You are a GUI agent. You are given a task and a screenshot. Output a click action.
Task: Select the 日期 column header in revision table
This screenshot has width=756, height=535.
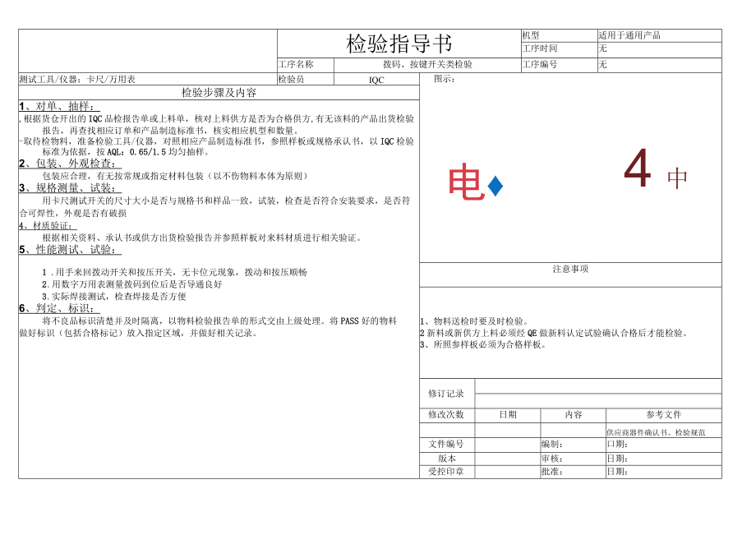click(509, 413)
